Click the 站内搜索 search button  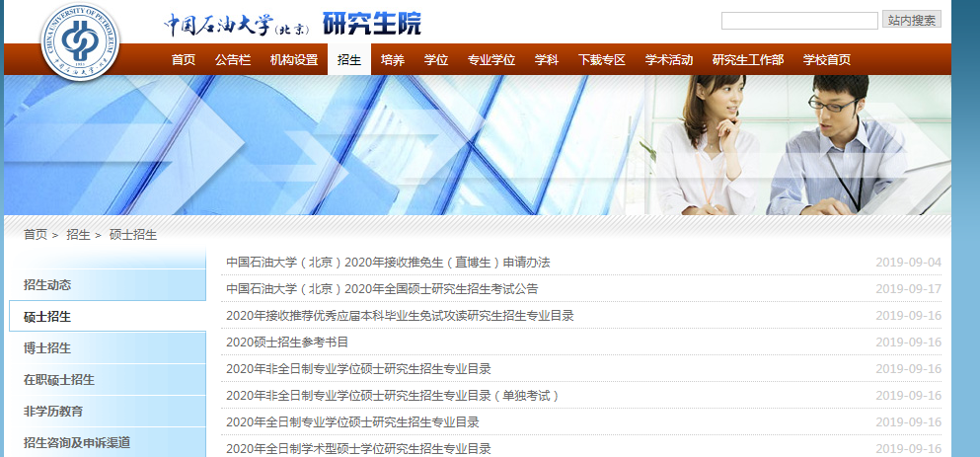pyautogui.click(x=911, y=20)
